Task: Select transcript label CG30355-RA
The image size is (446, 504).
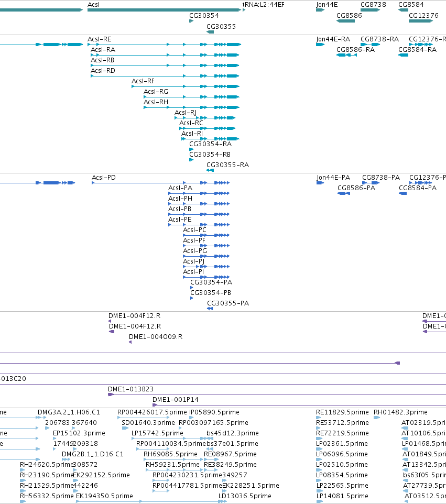Action: (x=227, y=165)
